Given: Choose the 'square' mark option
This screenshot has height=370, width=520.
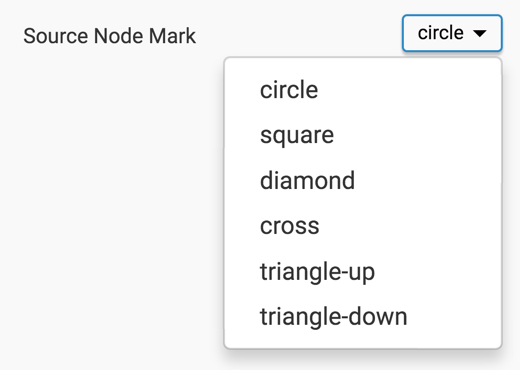Looking at the screenshot, I should (x=363, y=135).
